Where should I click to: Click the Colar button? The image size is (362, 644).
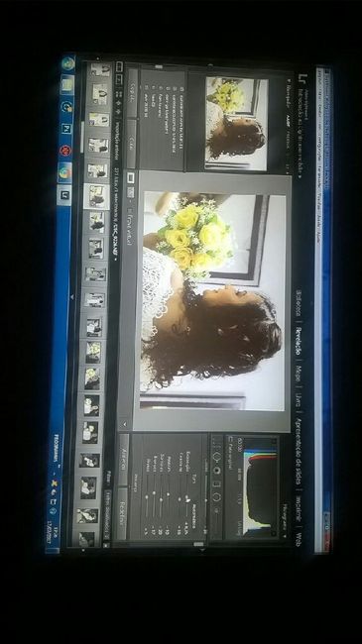pyautogui.click(x=132, y=144)
